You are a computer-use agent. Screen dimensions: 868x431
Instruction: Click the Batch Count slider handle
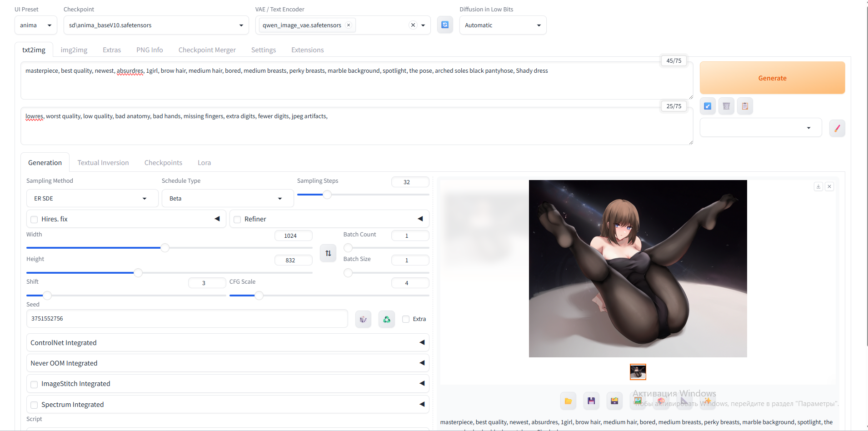(348, 248)
